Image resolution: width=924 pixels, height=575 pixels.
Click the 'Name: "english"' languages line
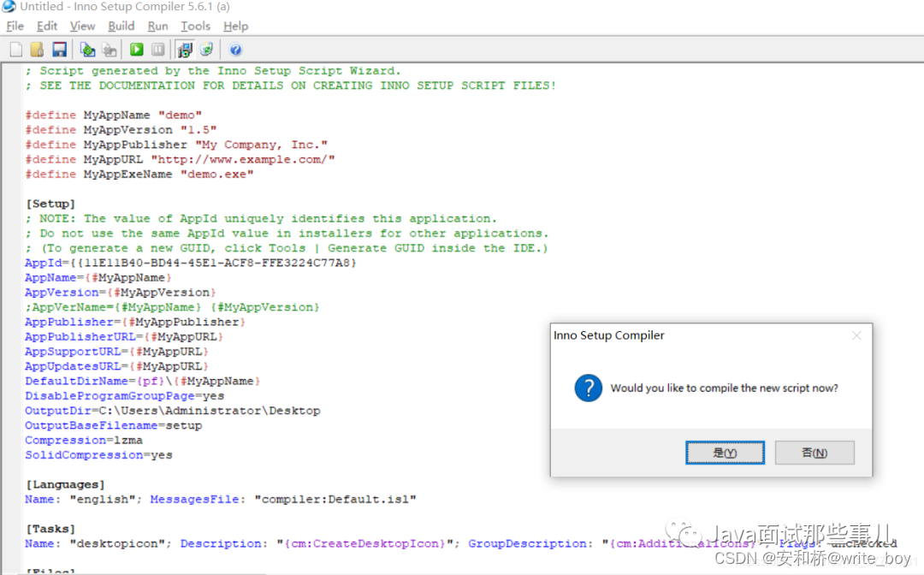point(221,499)
